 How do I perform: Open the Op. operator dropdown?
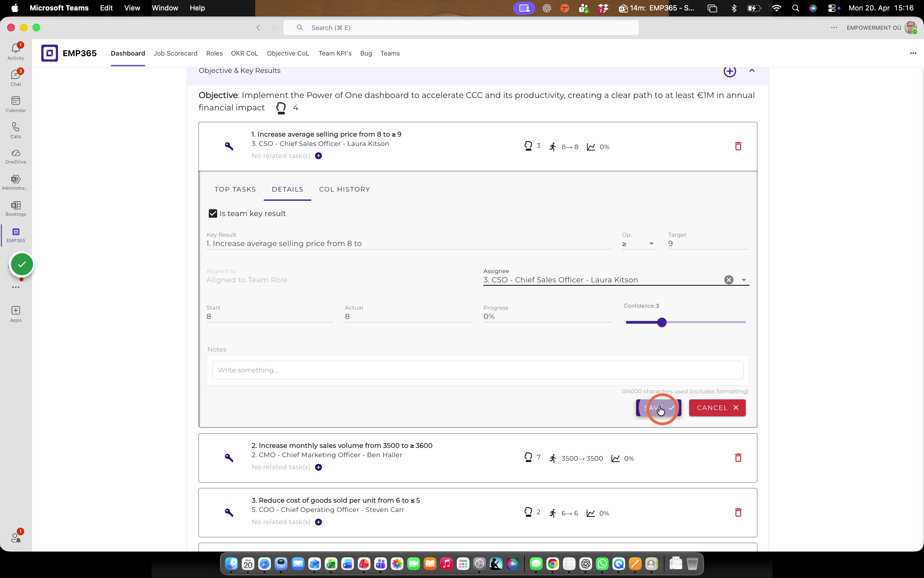(639, 244)
